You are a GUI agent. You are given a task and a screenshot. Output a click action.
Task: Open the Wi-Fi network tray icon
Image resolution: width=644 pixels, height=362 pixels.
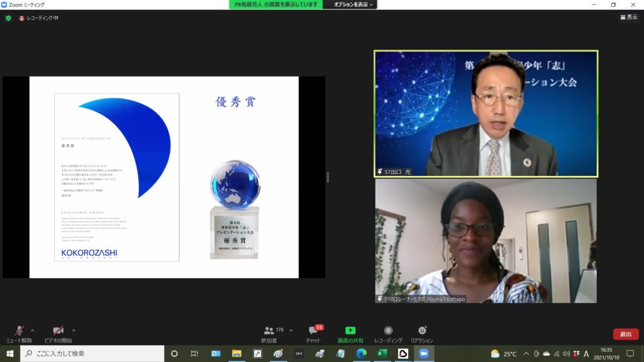pos(557,353)
